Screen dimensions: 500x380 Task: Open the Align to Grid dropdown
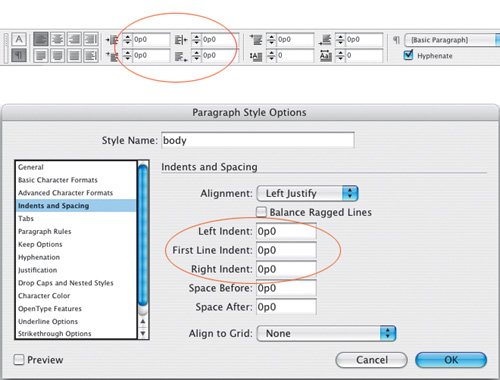(x=326, y=333)
